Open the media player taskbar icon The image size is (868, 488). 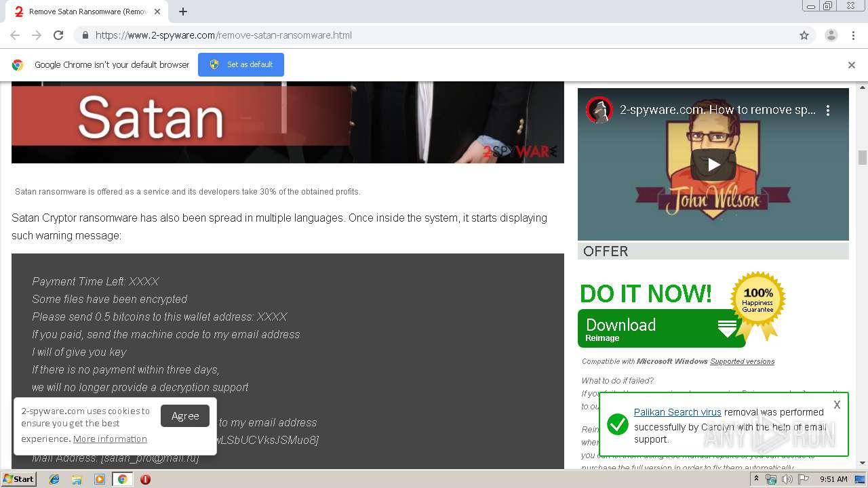(x=99, y=479)
